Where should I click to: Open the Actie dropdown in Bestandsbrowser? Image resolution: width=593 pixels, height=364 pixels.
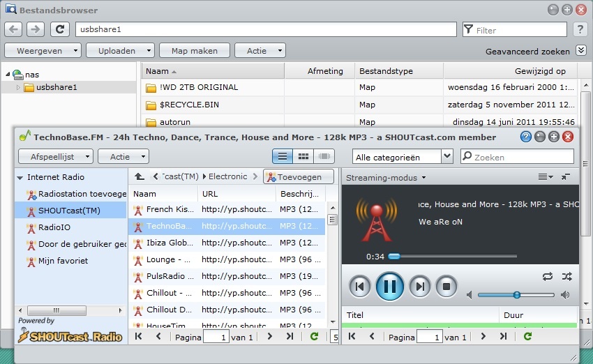260,51
